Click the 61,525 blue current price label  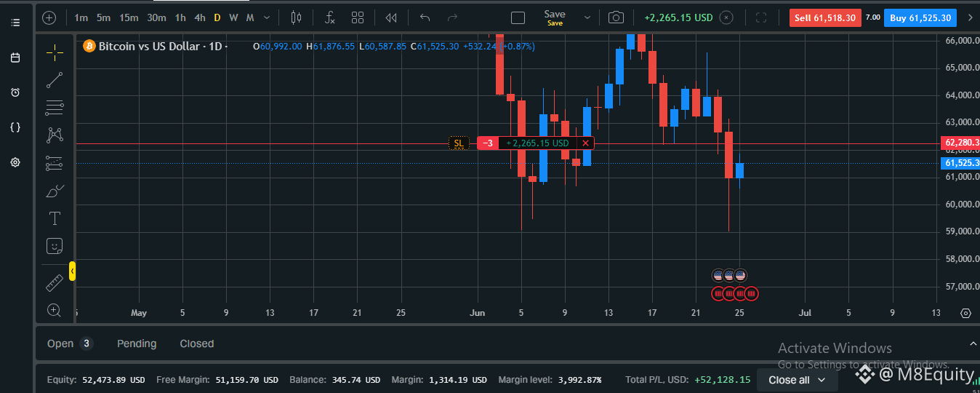click(x=960, y=163)
